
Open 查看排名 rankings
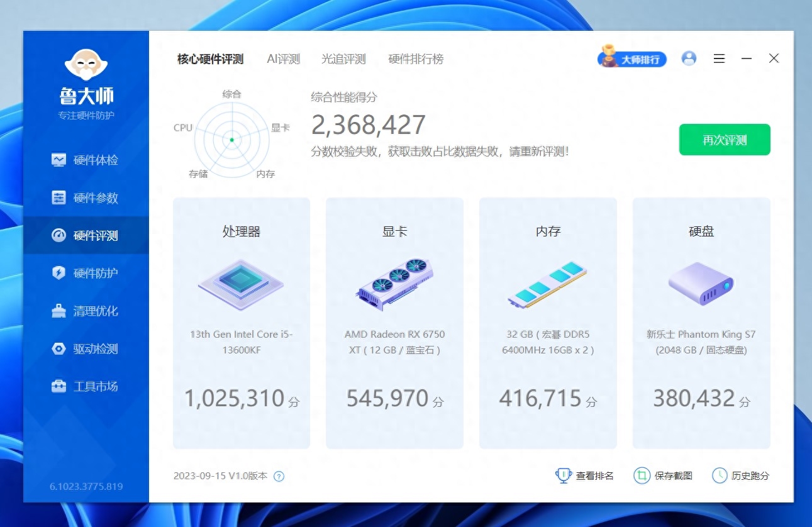pos(584,475)
